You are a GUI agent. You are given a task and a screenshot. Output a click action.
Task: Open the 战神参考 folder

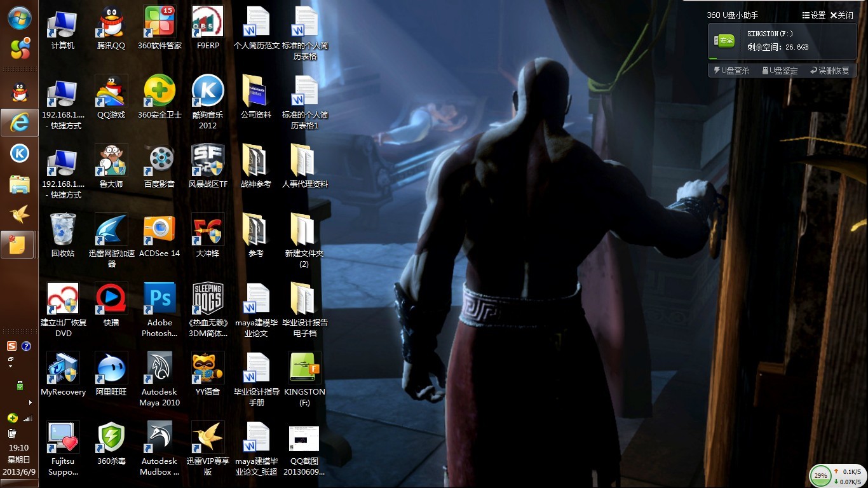pos(256,167)
